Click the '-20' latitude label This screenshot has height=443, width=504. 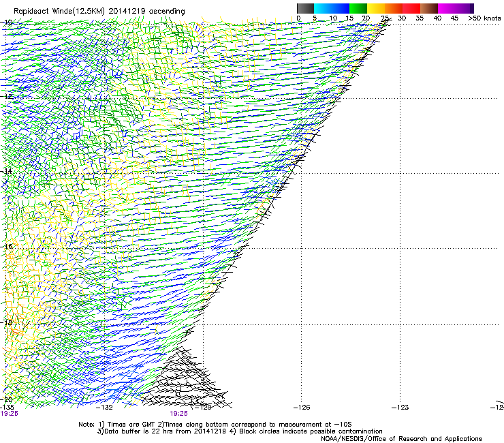click(7, 399)
